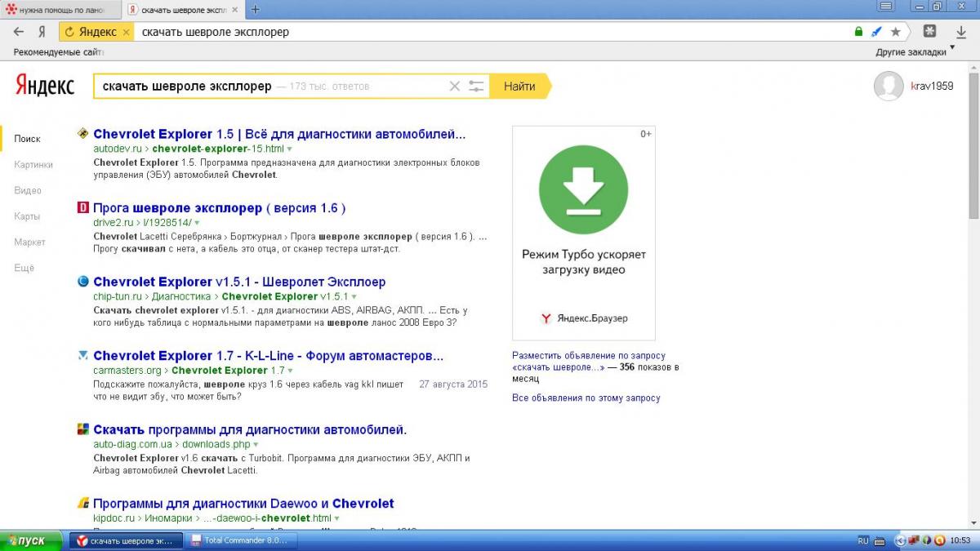Open the 'Другие закладки' bookmarks dropdown
Viewport: 980px width, 551px height.
(915, 51)
